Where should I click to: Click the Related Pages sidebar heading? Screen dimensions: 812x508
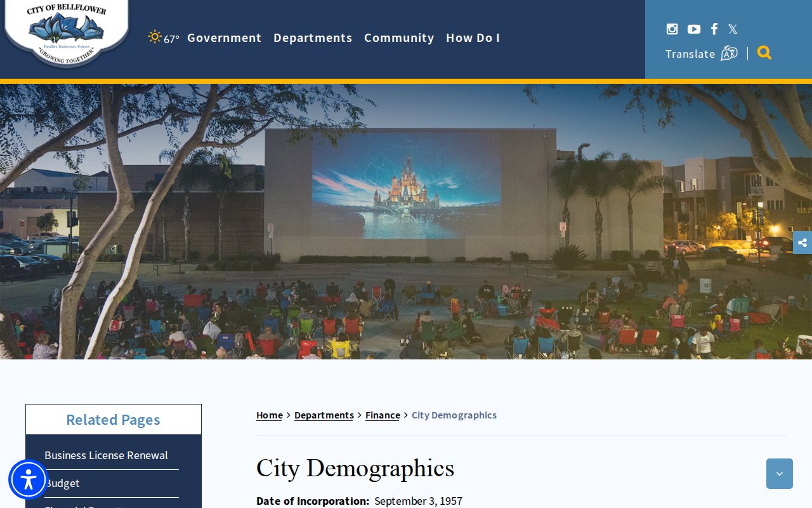113,420
